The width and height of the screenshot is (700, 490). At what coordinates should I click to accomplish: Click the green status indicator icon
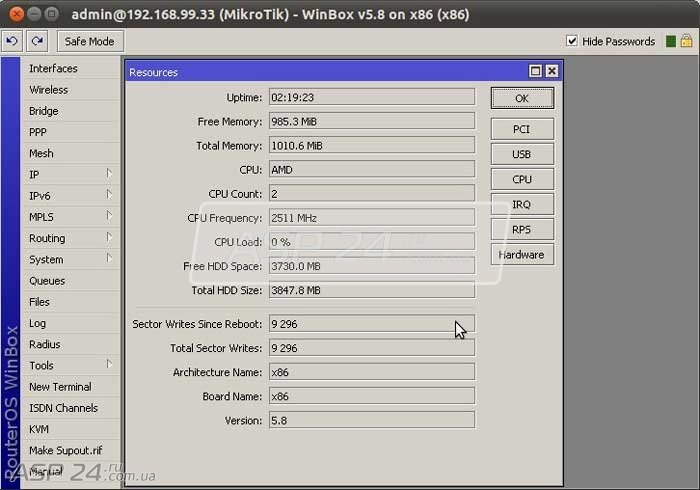point(671,42)
